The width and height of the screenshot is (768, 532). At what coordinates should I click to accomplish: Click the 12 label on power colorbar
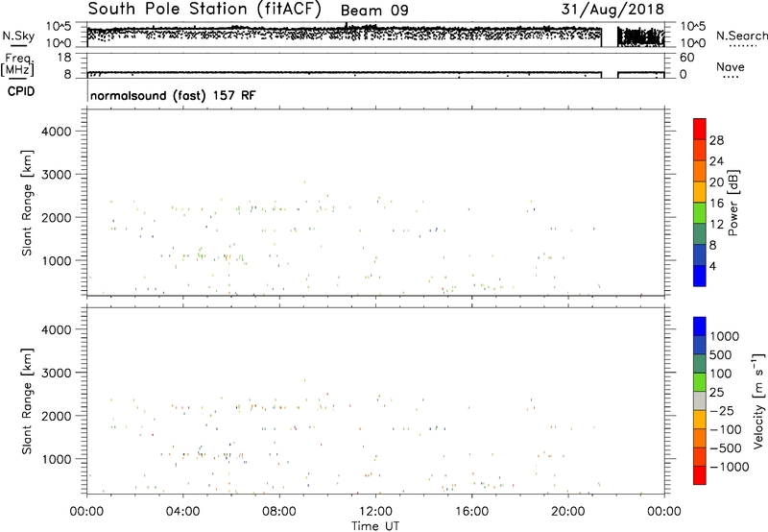[716, 225]
